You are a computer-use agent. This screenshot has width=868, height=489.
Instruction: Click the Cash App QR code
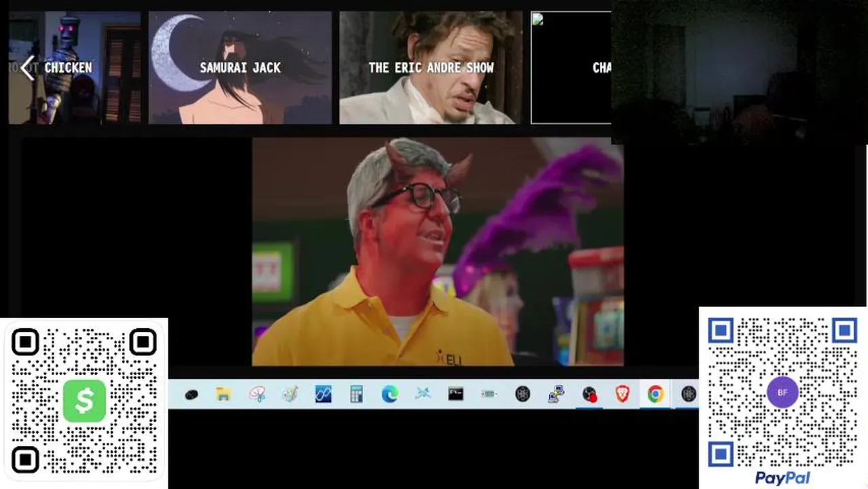coord(84,402)
